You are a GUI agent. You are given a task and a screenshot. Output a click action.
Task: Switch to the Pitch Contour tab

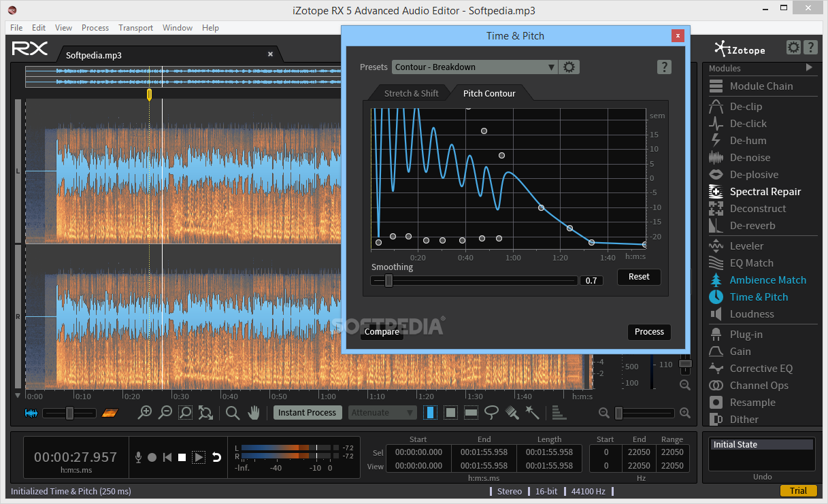coord(489,93)
